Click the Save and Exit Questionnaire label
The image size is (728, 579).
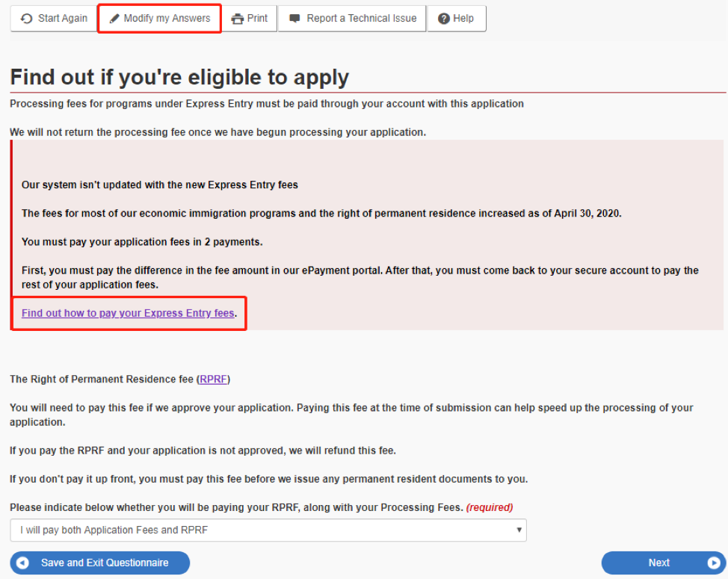tap(105, 563)
